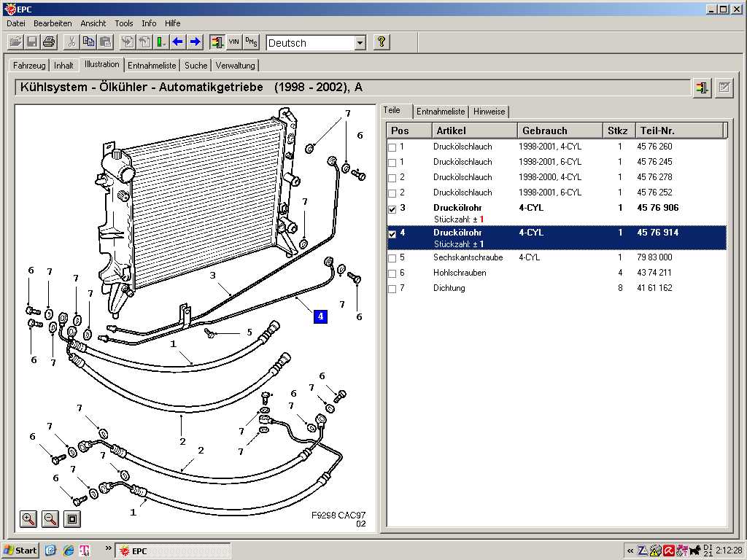747x560 pixels.
Task: Click the open folder toolbar icon
Action: pyautogui.click(x=16, y=42)
